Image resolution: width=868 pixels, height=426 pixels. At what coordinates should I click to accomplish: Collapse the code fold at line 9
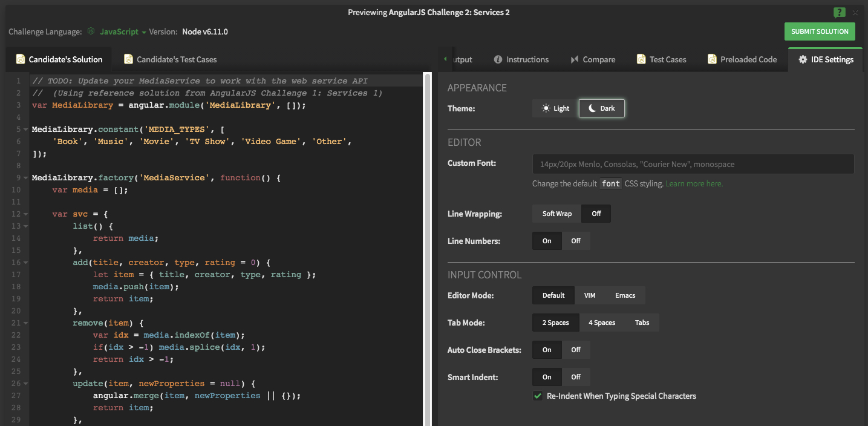point(25,178)
